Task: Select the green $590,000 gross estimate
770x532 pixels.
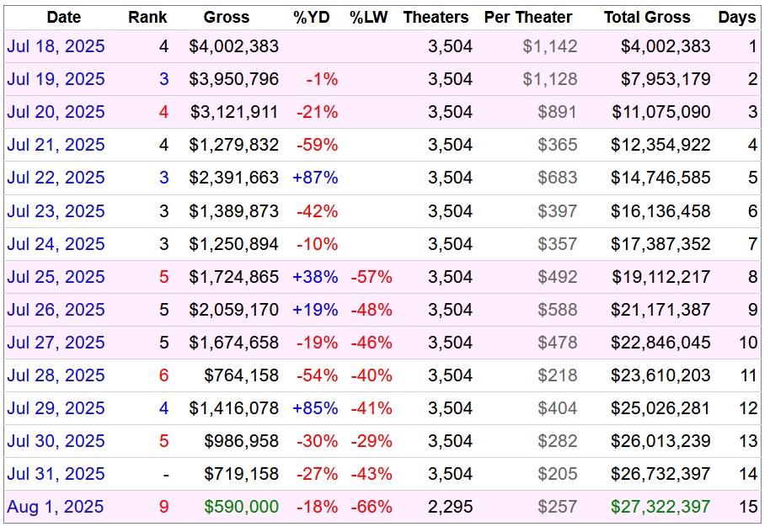Action: tap(242, 508)
